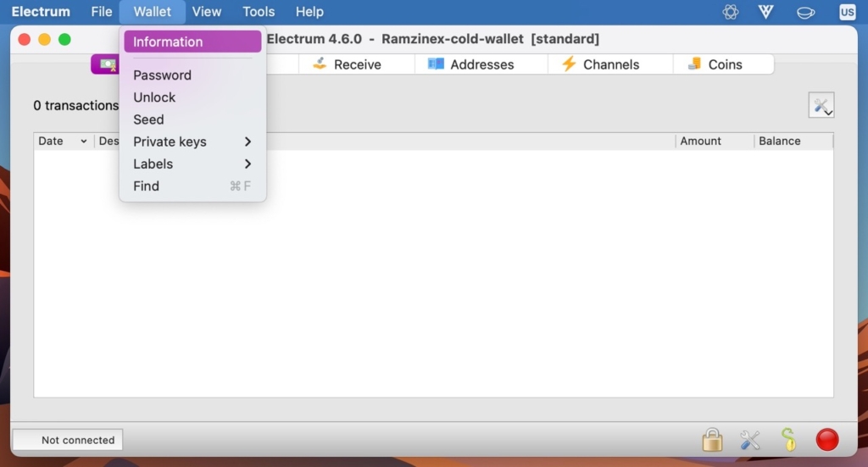This screenshot has height=467, width=868.
Task: Switch to the Channels tab
Action: [x=610, y=64]
